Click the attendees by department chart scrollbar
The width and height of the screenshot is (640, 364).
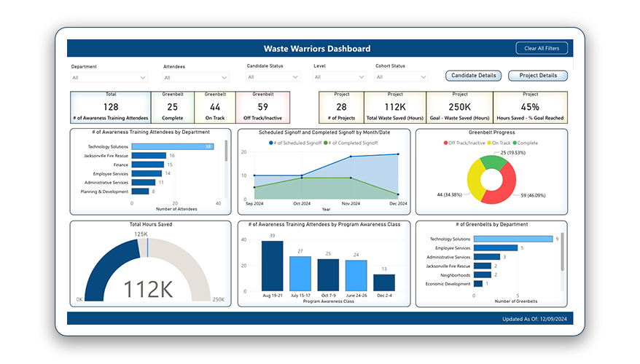226,153
